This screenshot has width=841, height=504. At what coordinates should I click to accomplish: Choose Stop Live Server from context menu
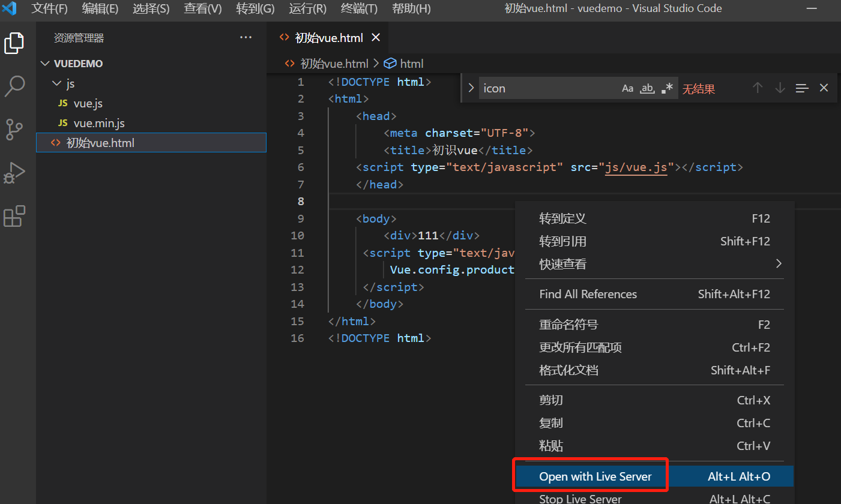point(655,498)
